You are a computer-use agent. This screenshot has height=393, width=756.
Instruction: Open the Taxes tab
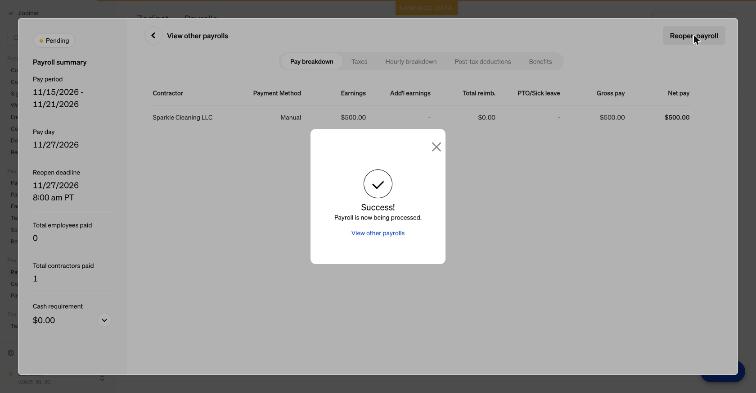[x=359, y=62]
